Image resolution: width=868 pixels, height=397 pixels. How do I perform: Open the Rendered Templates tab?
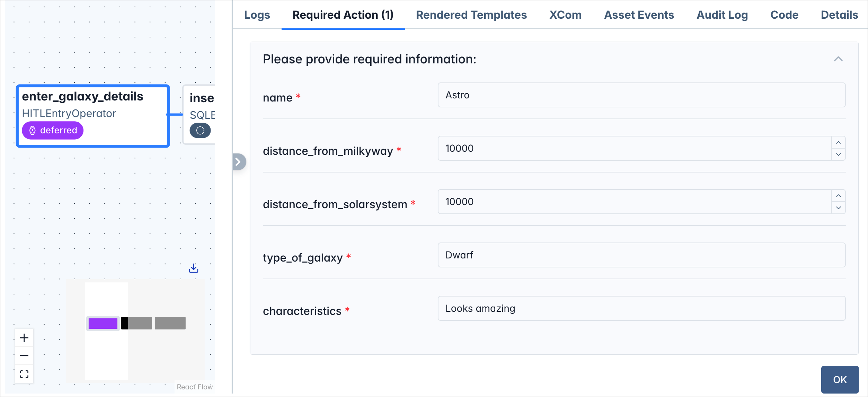(471, 15)
